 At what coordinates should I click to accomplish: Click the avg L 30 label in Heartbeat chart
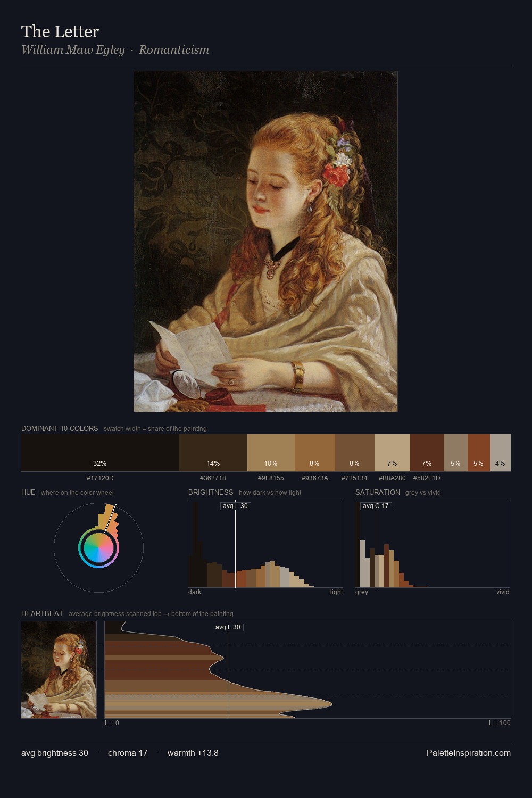click(228, 627)
